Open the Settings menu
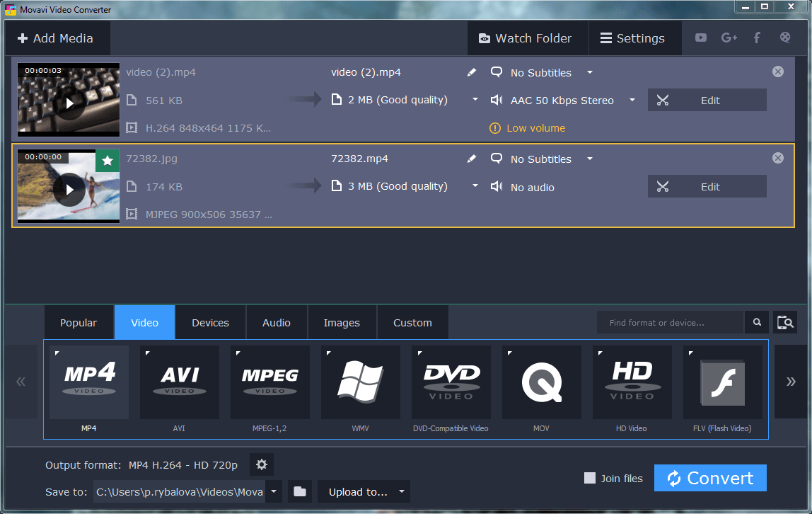The image size is (812, 514). pyautogui.click(x=634, y=38)
